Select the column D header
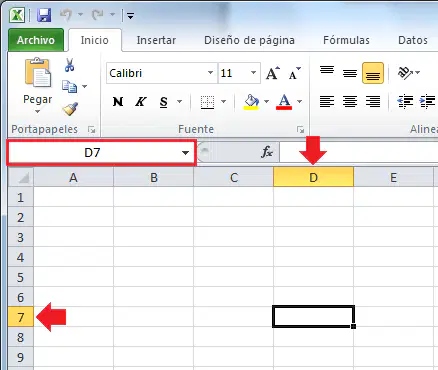438x370 pixels. click(313, 177)
